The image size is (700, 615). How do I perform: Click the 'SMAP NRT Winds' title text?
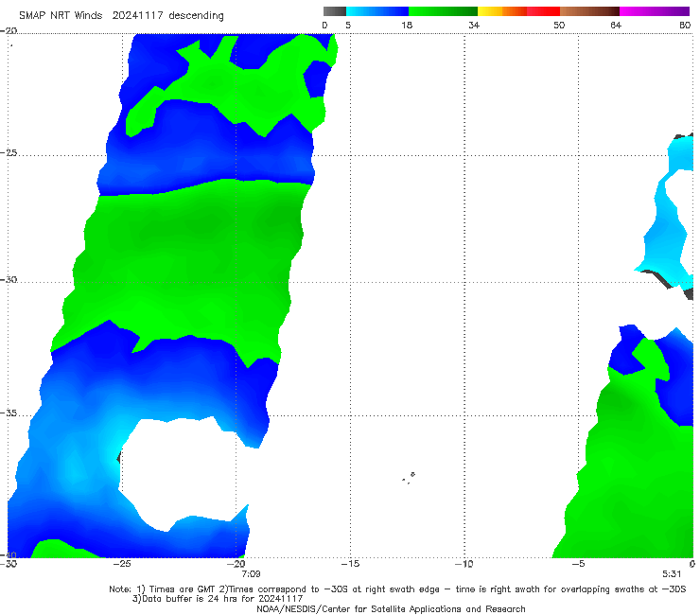(x=61, y=16)
